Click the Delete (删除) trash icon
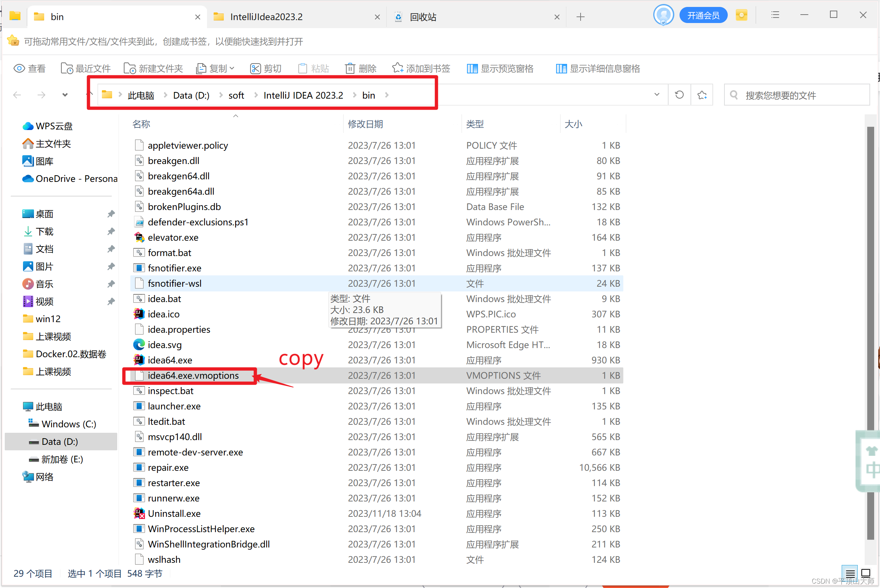The image size is (880, 588). click(350, 69)
